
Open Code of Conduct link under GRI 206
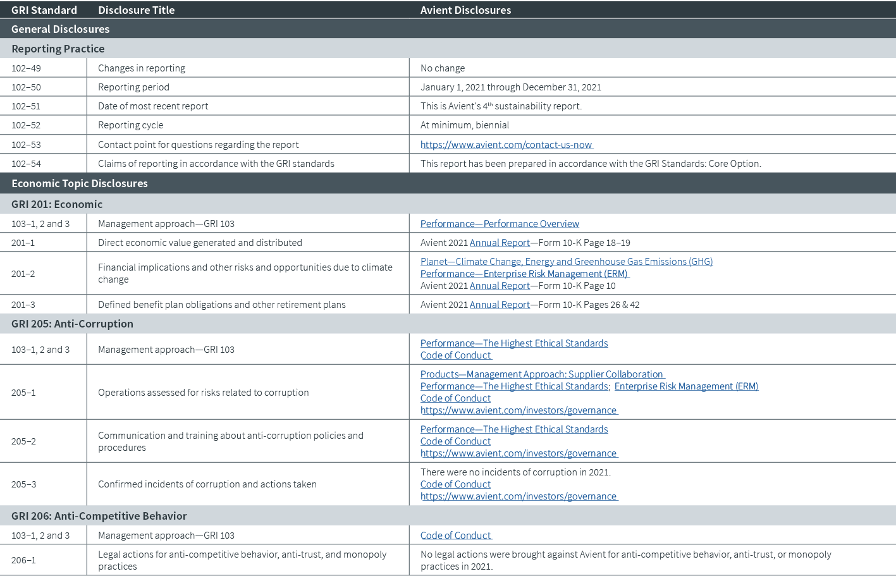tap(455, 534)
